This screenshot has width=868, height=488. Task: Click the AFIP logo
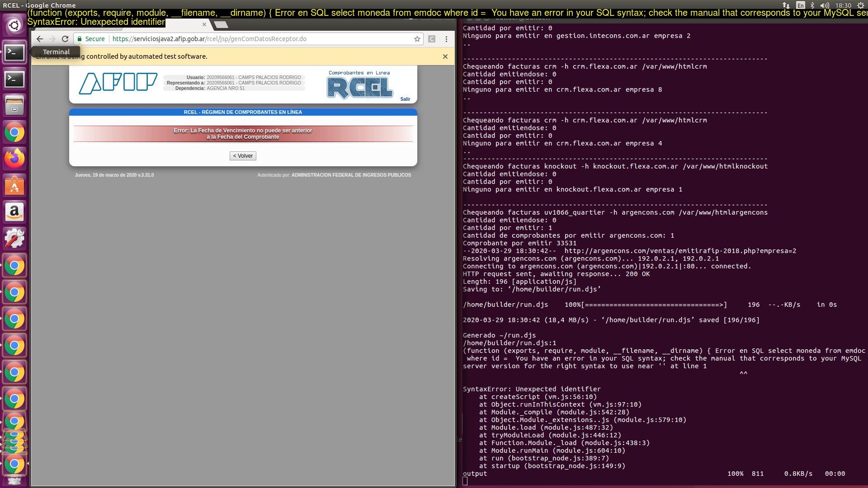tap(118, 83)
